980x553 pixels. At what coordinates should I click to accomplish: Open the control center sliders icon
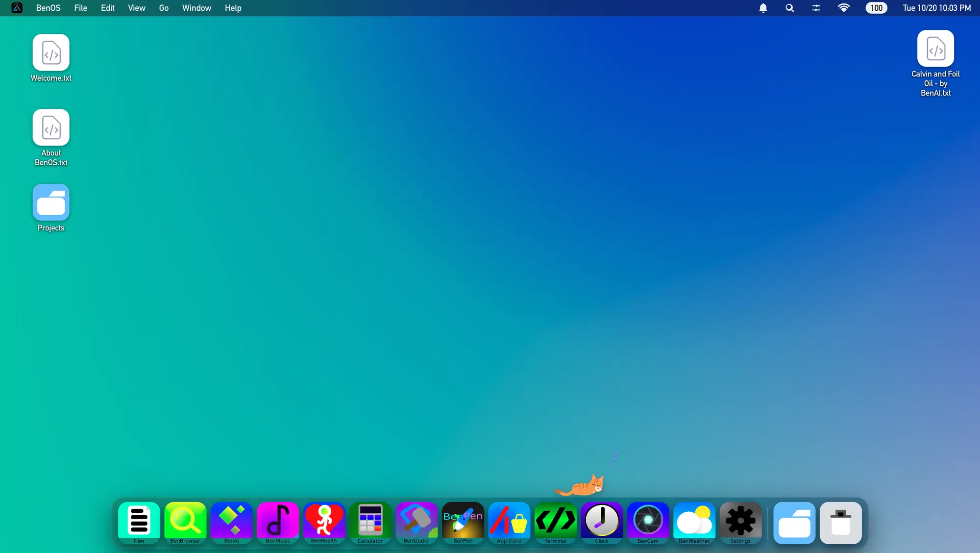coord(816,8)
